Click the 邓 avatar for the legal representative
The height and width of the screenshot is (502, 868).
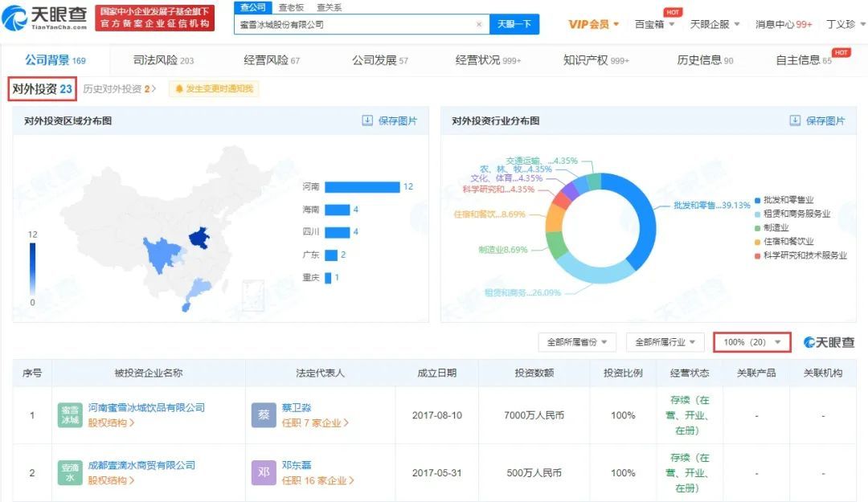(x=264, y=472)
